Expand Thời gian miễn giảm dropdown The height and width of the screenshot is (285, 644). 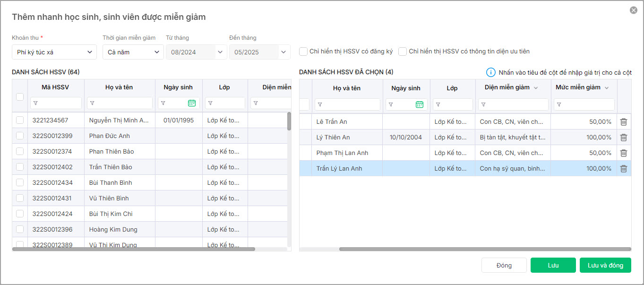click(x=133, y=52)
